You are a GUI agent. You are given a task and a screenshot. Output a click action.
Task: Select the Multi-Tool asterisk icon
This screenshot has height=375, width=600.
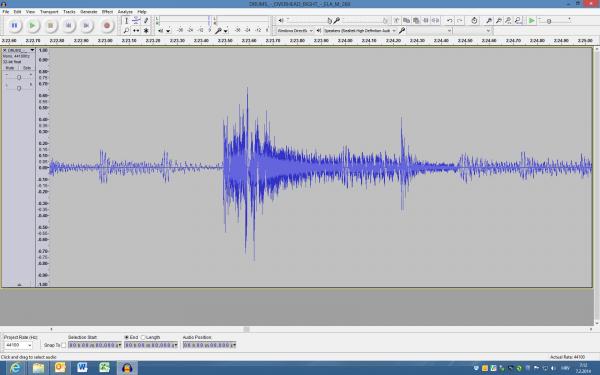[146, 31]
